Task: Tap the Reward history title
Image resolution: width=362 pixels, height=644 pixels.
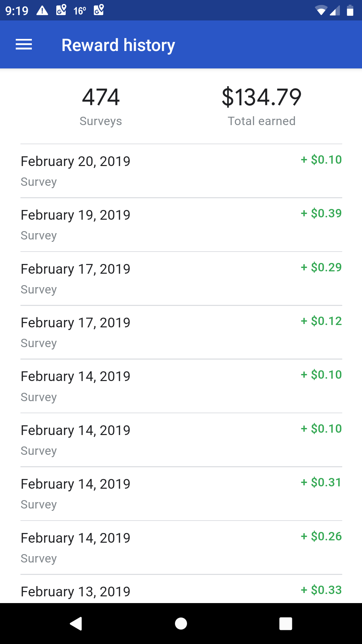Action: (118, 45)
